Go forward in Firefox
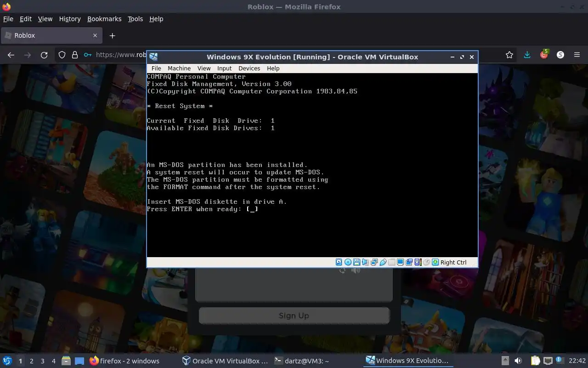This screenshot has width=588, height=368. click(x=28, y=55)
